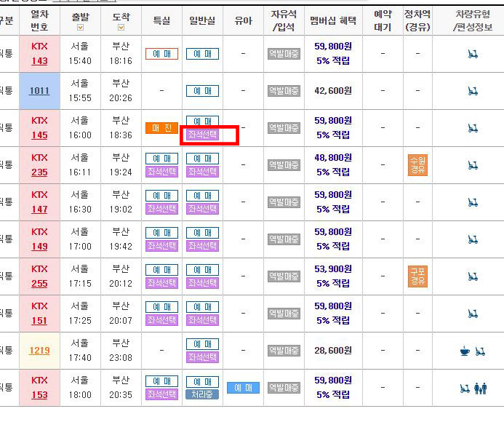The width and height of the screenshot is (504, 446).
Task: Click family icon in KTX 153 row
Action: click(x=481, y=388)
